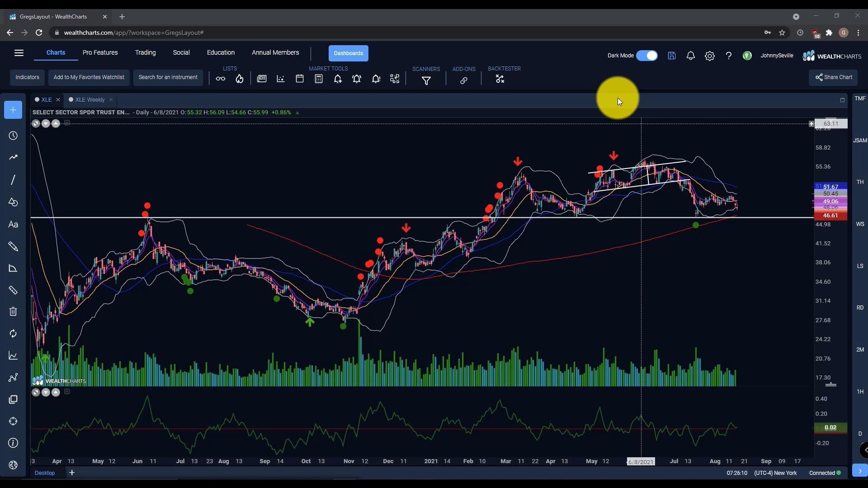Select the shapes drawing tool
Screen dimensions: 868x488
13,202
